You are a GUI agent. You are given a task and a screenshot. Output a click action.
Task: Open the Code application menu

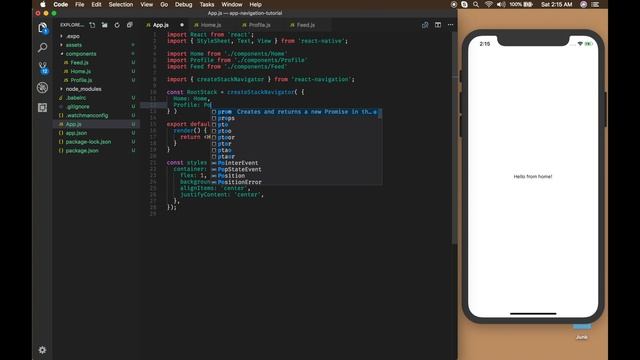pyautogui.click(x=60, y=4)
